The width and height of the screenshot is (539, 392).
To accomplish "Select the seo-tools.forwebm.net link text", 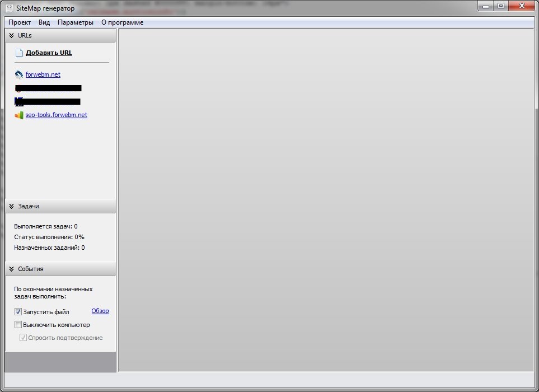I will (x=56, y=115).
